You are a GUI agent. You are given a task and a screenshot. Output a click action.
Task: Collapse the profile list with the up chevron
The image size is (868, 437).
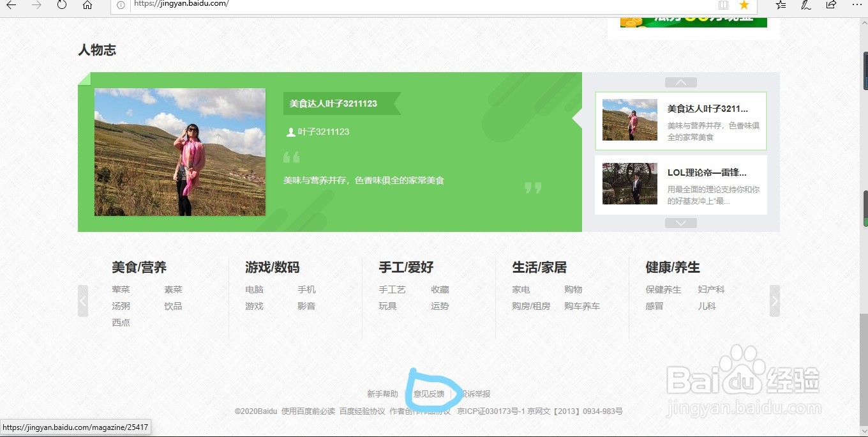(x=680, y=82)
